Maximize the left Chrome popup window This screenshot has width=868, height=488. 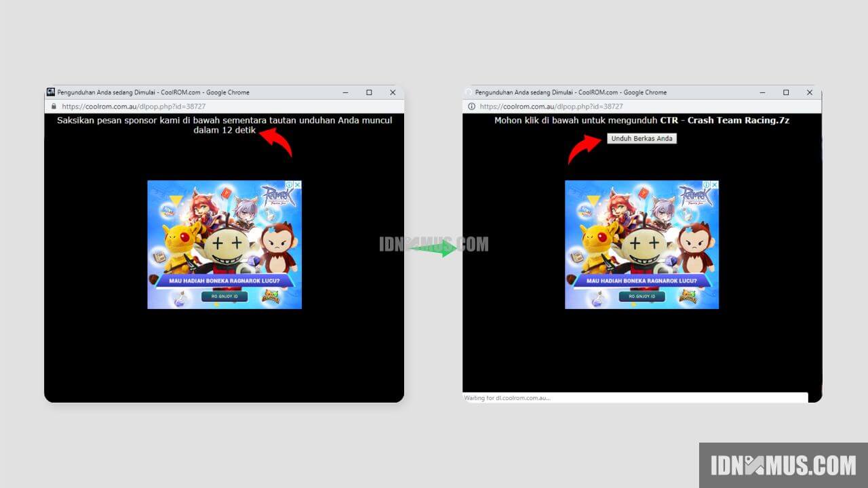pos(369,92)
